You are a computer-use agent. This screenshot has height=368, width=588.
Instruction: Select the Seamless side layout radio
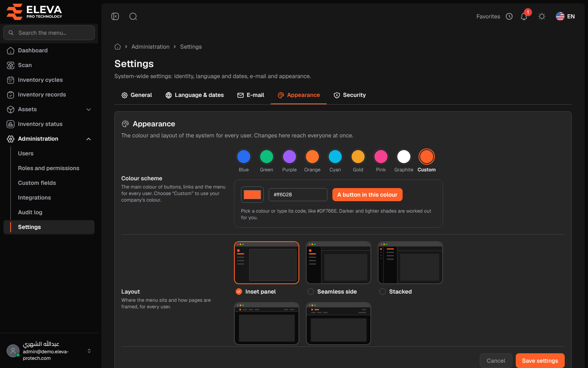[311, 292]
